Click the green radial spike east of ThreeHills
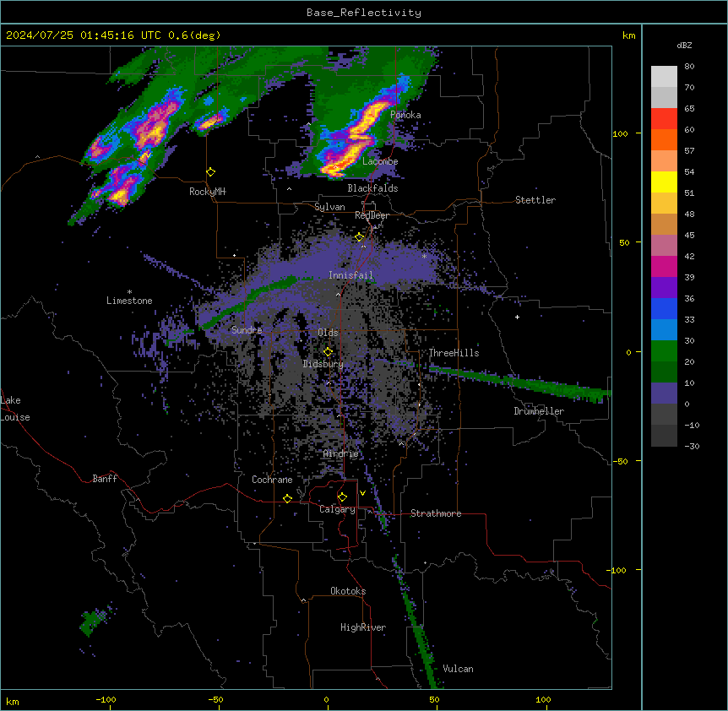The image size is (728, 711). pyautogui.click(x=520, y=383)
